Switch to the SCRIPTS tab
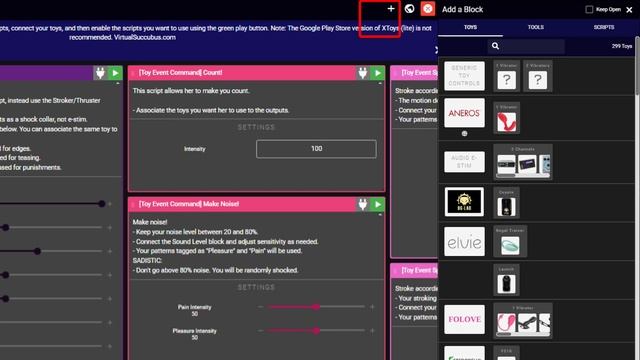 604,27
